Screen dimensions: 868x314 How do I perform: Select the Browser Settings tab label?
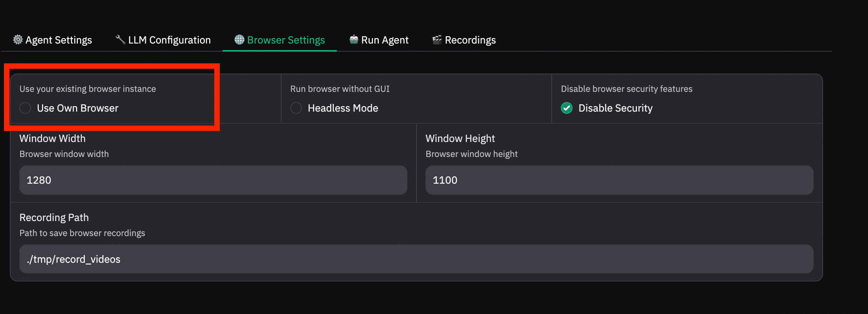[286, 40]
